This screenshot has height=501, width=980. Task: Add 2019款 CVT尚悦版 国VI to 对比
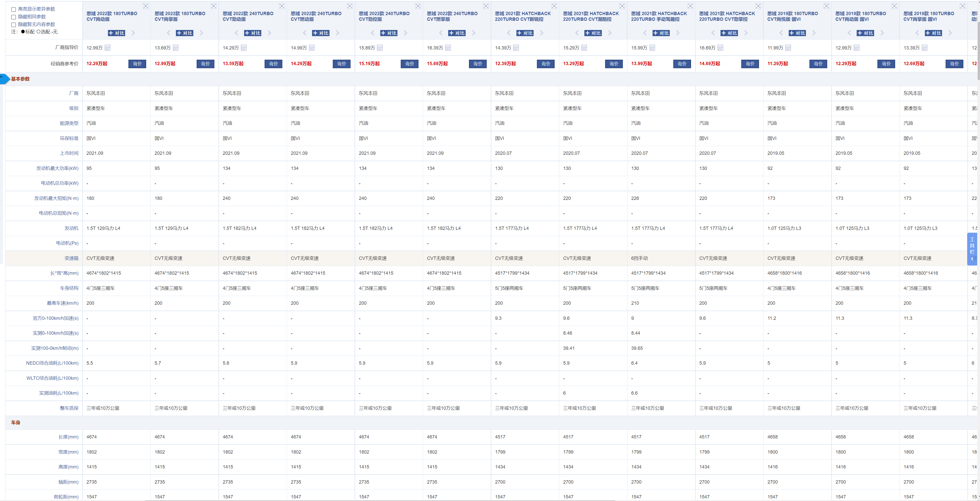pos(797,33)
